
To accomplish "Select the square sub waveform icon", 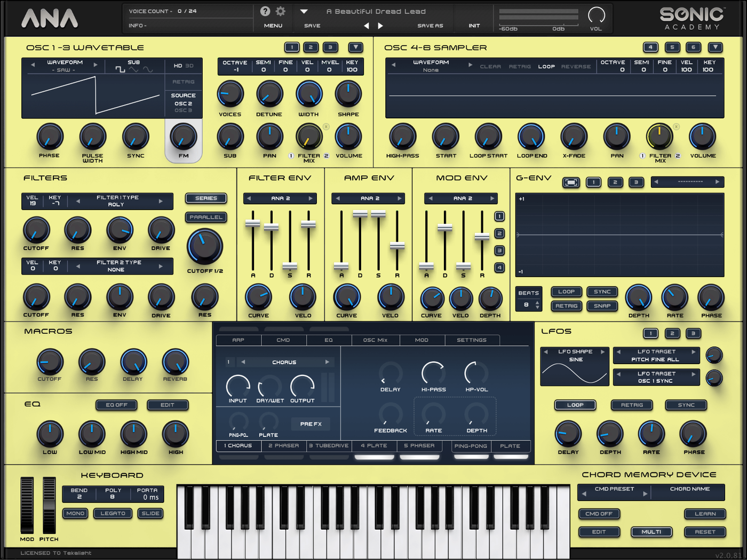I will pyautogui.click(x=120, y=70).
